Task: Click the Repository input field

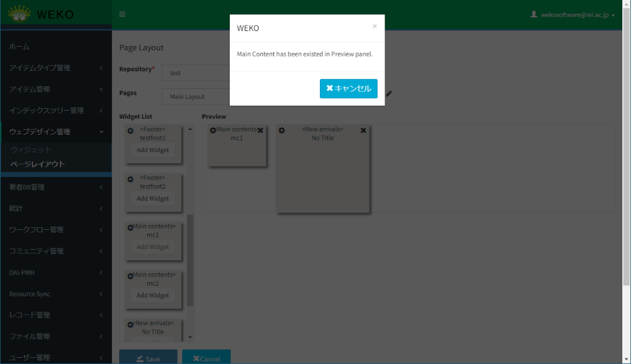Action: click(x=196, y=73)
